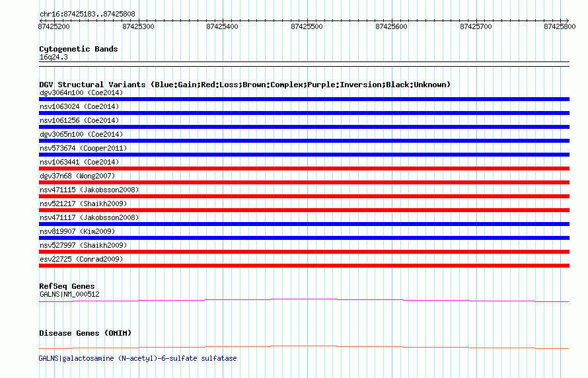Click the red bar under nsv471115
588x378 pixels.
tap(304, 196)
